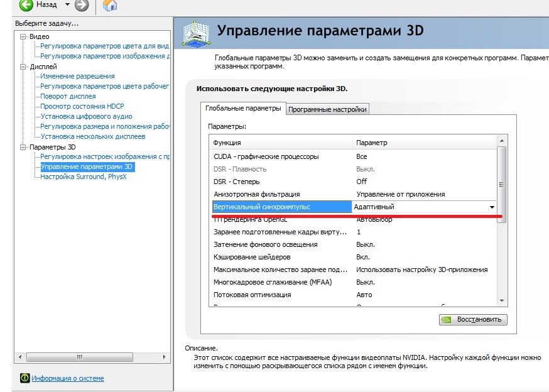
Task: Open Регулировка параметров цвета для видео
Action: [x=104, y=46]
